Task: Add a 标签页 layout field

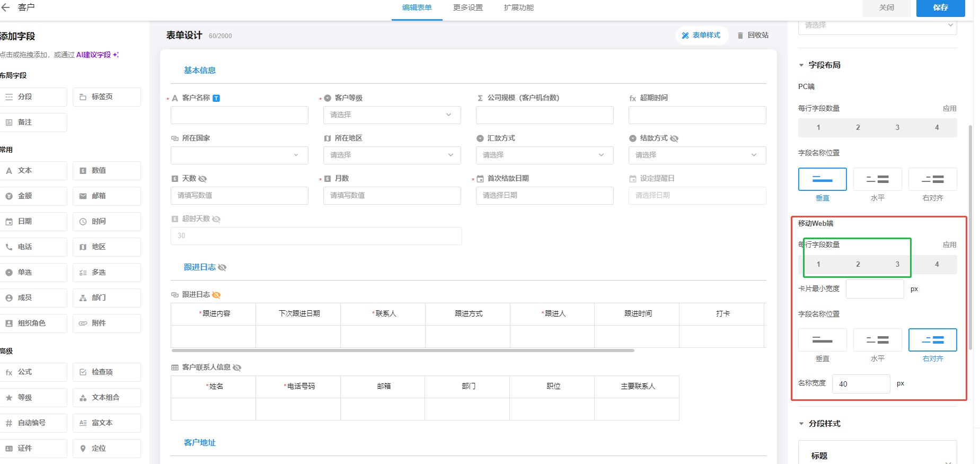Action: pos(107,97)
